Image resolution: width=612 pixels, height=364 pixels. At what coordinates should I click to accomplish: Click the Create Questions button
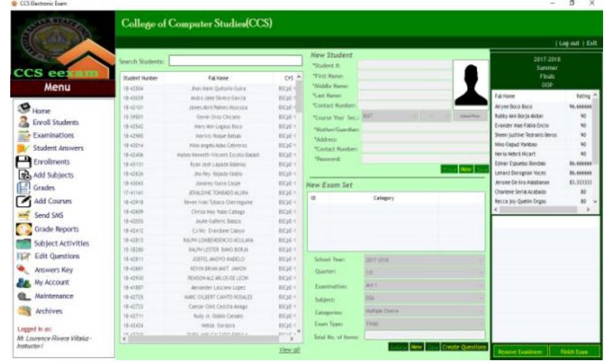464,347
